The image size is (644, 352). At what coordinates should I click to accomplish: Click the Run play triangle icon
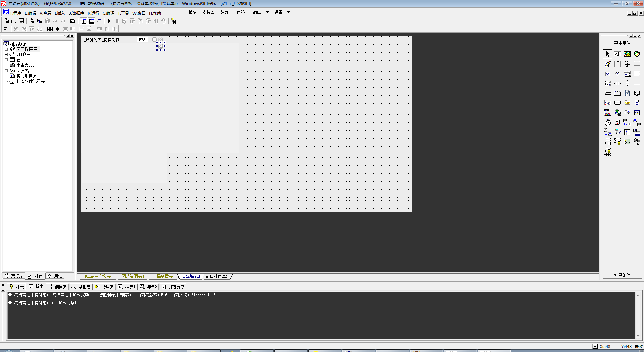pos(109,21)
